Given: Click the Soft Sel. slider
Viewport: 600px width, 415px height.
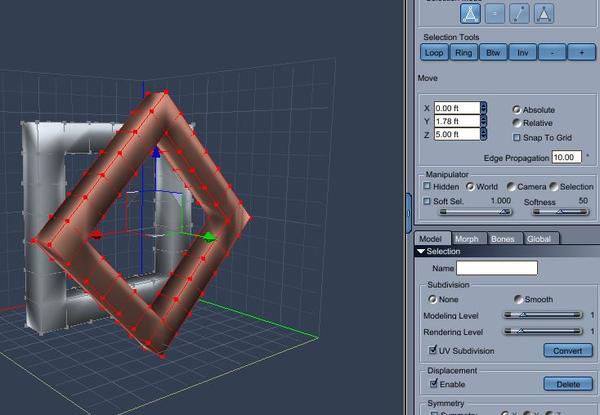Looking at the screenshot, I should pyautogui.click(x=476, y=212).
